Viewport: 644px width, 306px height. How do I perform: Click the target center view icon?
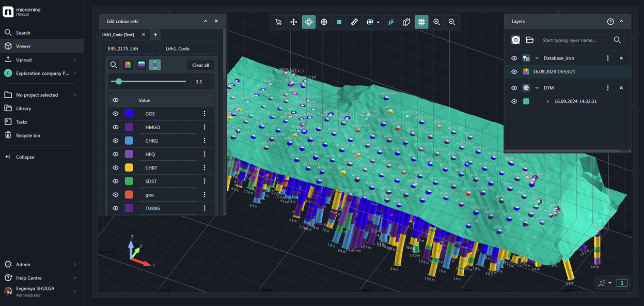(324, 22)
